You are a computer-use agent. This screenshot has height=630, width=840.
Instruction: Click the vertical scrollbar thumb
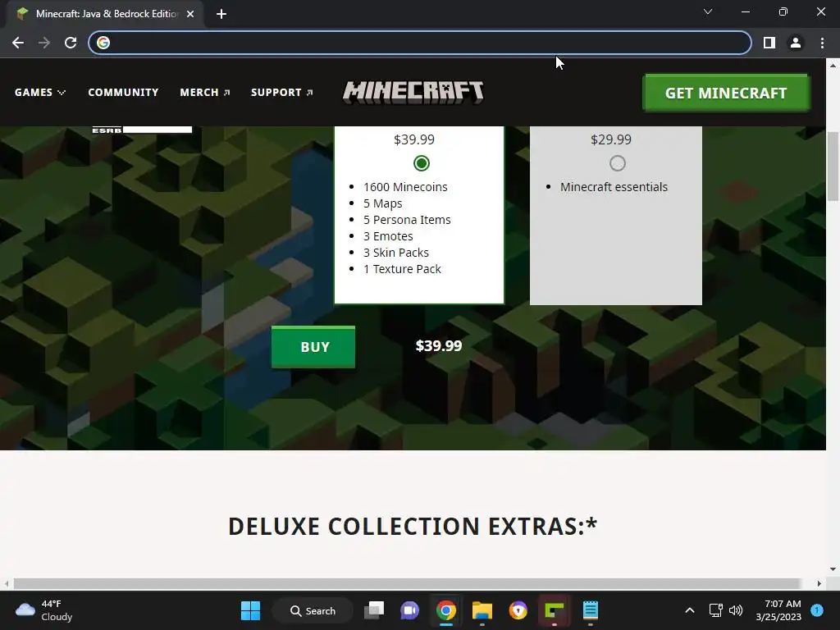(x=833, y=166)
